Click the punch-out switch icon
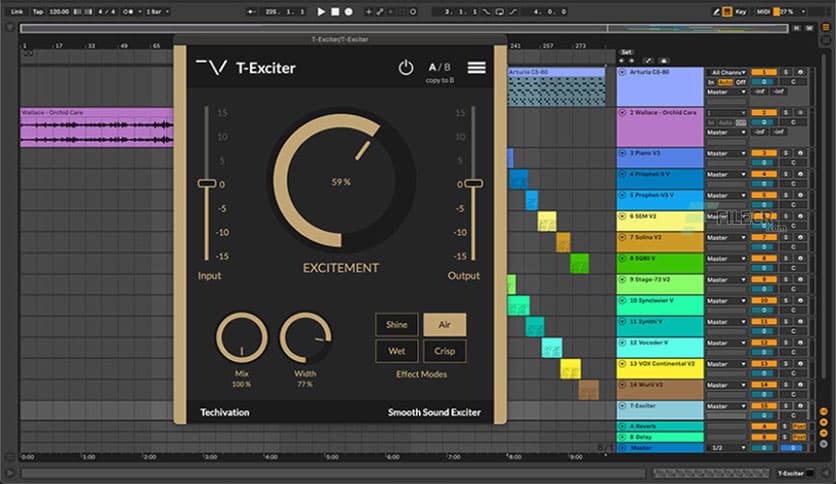The image size is (836, 484). pyautogui.click(x=513, y=11)
